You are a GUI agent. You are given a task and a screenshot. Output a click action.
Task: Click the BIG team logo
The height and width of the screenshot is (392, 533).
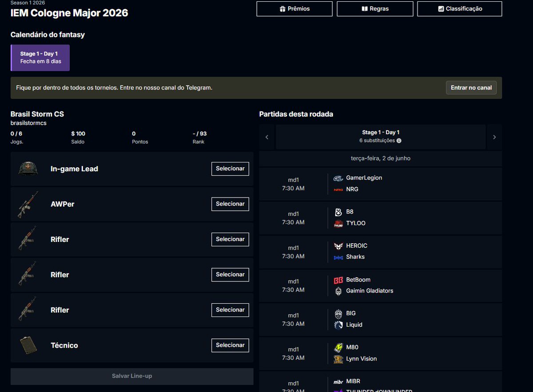[338, 313]
